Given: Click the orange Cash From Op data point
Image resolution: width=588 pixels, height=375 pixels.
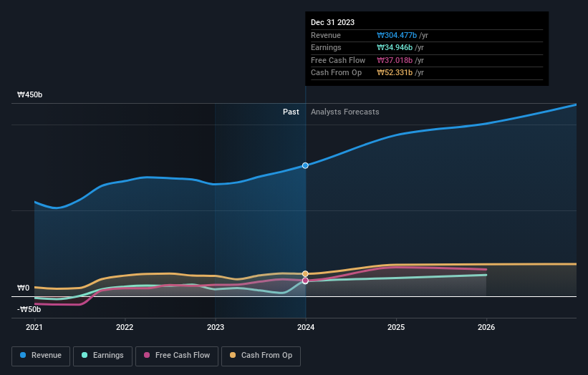Looking at the screenshot, I should pyautogui.click(x=305, y=274).
